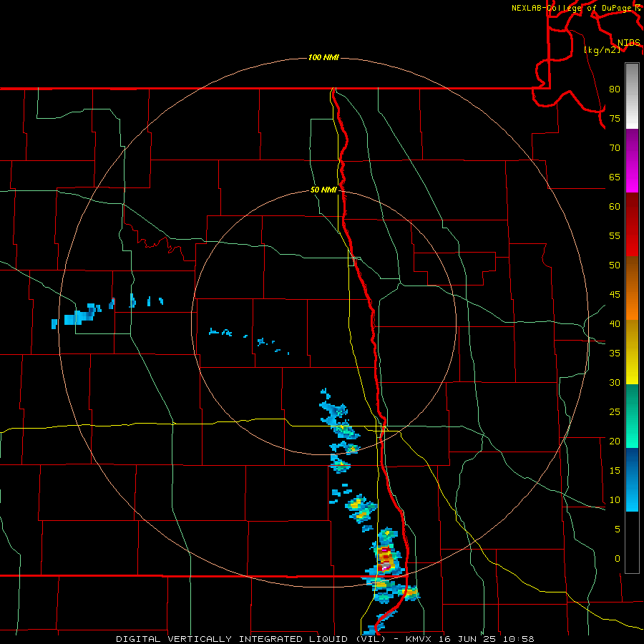This screenshot has width=644, height=644.
Task: Pick the brown-orange segment of the color bar
Action: 632,288
